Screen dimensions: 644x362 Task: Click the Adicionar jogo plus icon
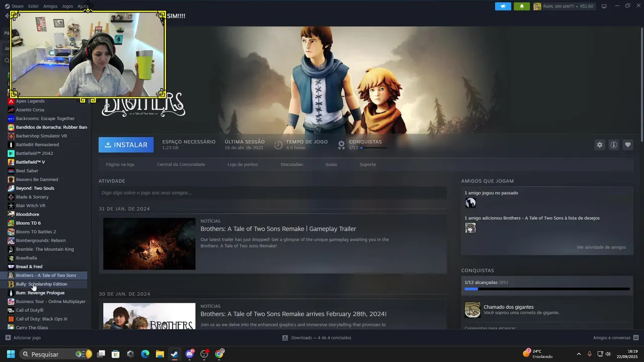(8, 338)
